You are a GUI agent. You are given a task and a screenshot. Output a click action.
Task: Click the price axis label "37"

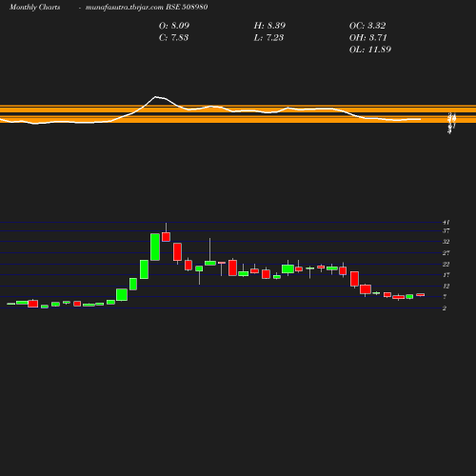click(x=446, y=230)
